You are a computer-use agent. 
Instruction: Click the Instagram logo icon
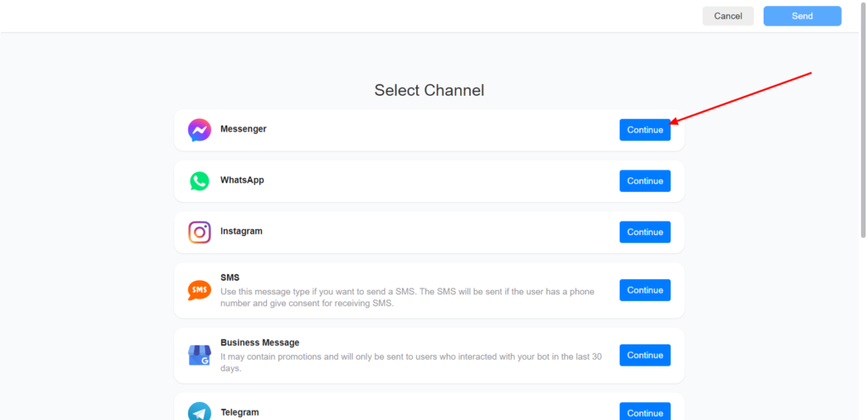point(199,232)
